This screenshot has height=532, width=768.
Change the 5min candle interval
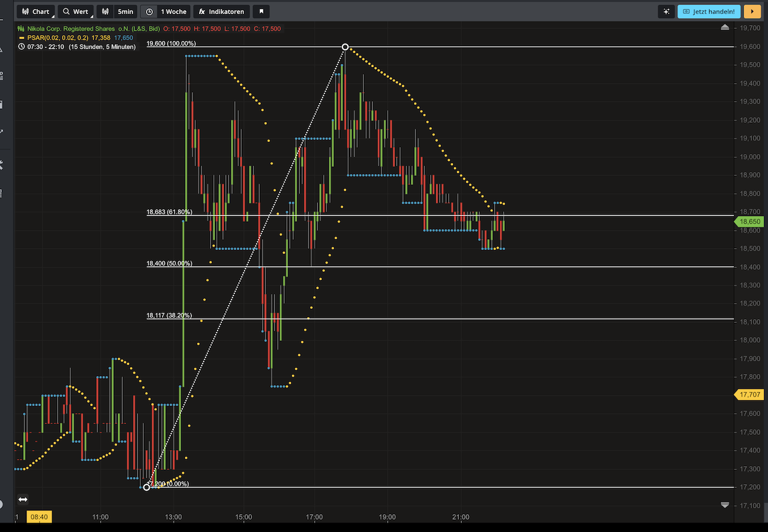[125, 12]
